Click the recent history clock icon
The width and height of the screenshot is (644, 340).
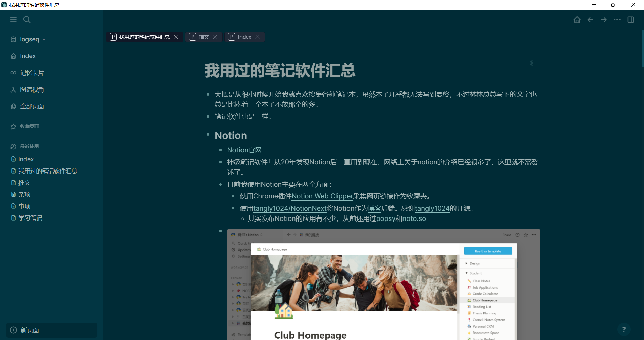pyautogui.click(x=13, y=147)
